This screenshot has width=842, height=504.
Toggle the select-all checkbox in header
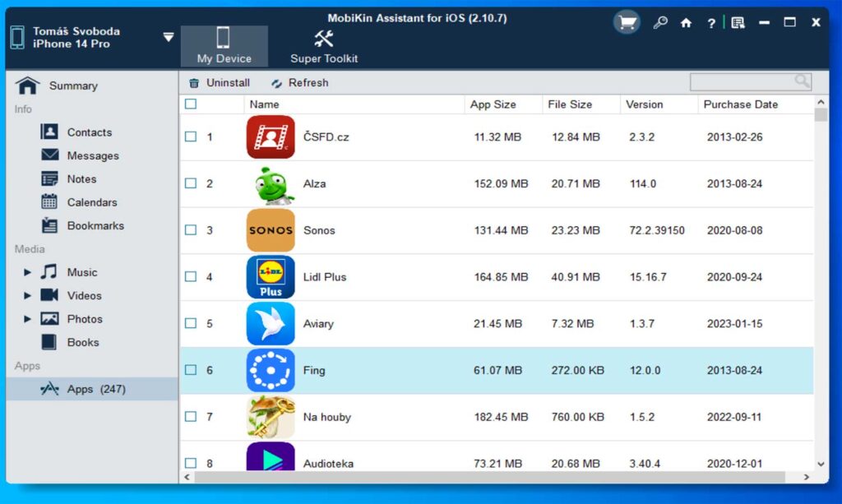(x=191, y=104)
